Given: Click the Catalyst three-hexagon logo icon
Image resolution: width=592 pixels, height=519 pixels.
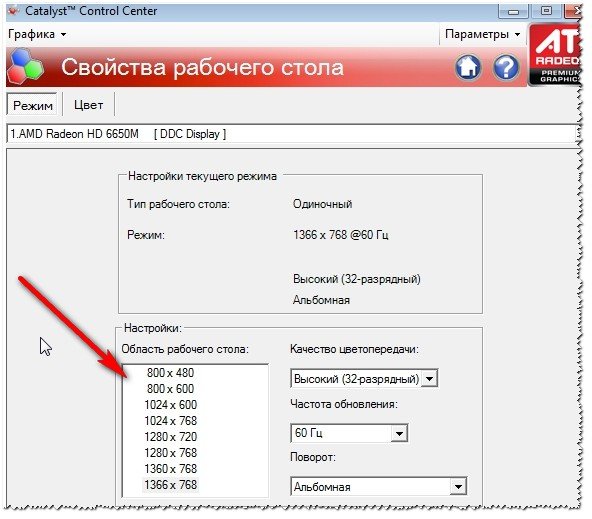Looking at the screenshot, I should tap(25, 66).
